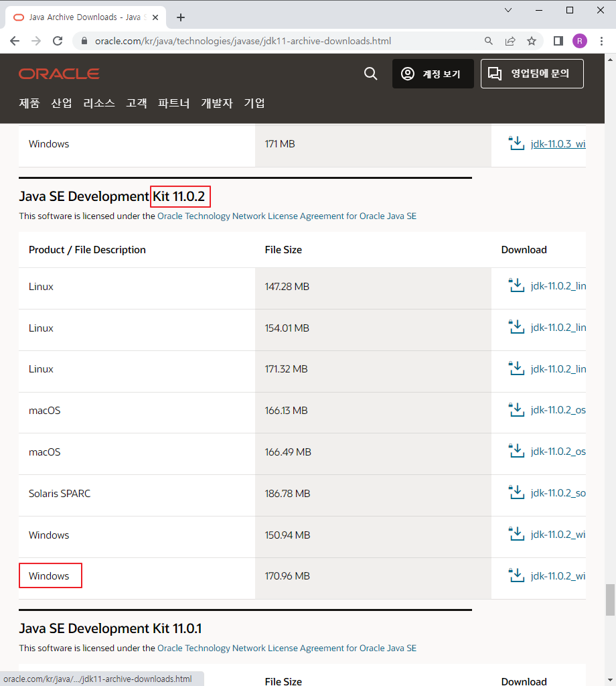Open the 제품 menu
The image size is (616, 686).
click(29, 103)
